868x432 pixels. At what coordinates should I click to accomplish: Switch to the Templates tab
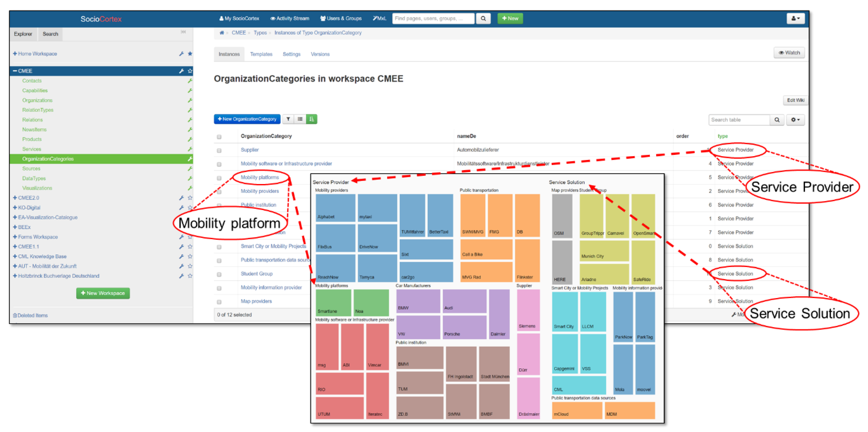[261, 54]
